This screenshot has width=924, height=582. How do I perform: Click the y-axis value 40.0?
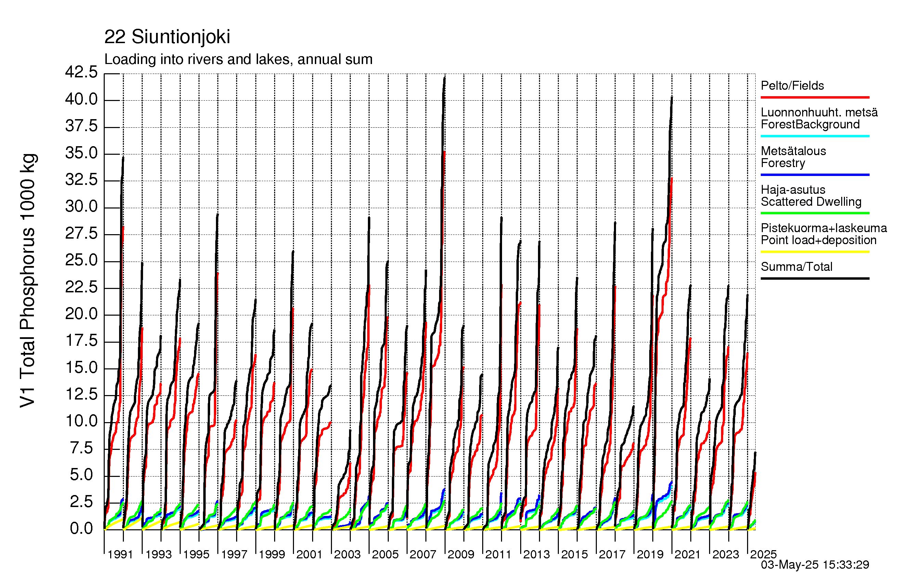pyautogui.click(x=81, y=99)
